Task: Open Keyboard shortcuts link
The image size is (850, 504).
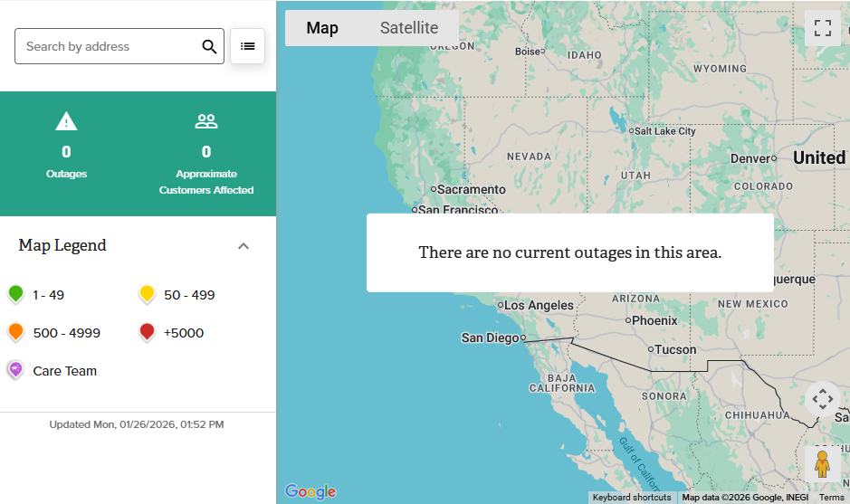Action: click(x=632, y=498)
